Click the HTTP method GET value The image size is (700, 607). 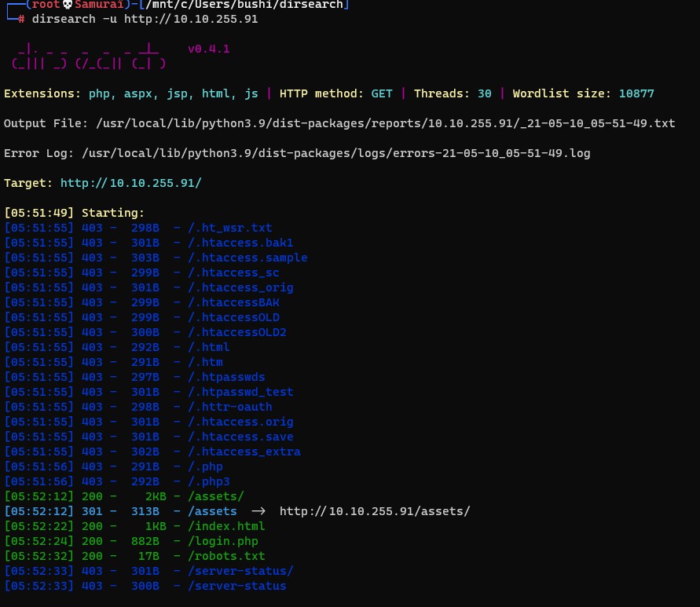pos(382,93)
